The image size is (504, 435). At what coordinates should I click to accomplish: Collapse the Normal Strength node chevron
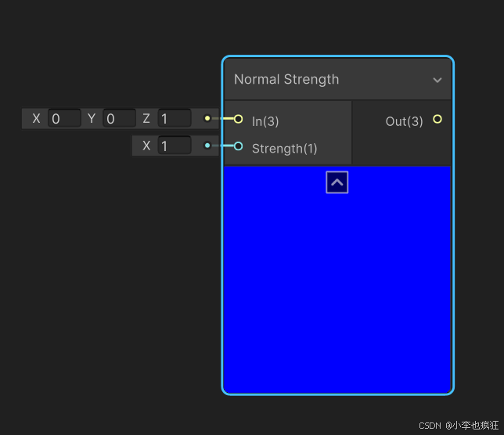coord(437,80)
